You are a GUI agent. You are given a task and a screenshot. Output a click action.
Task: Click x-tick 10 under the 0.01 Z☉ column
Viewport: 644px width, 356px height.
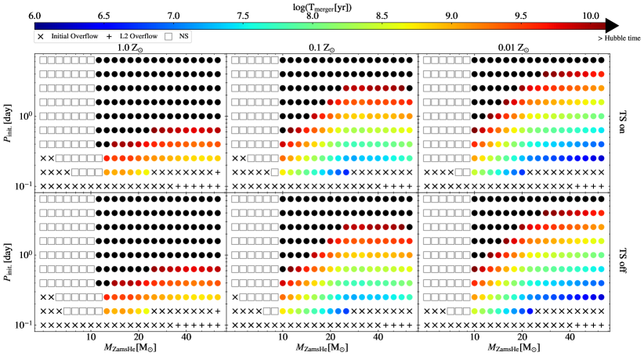coord(474,337)
